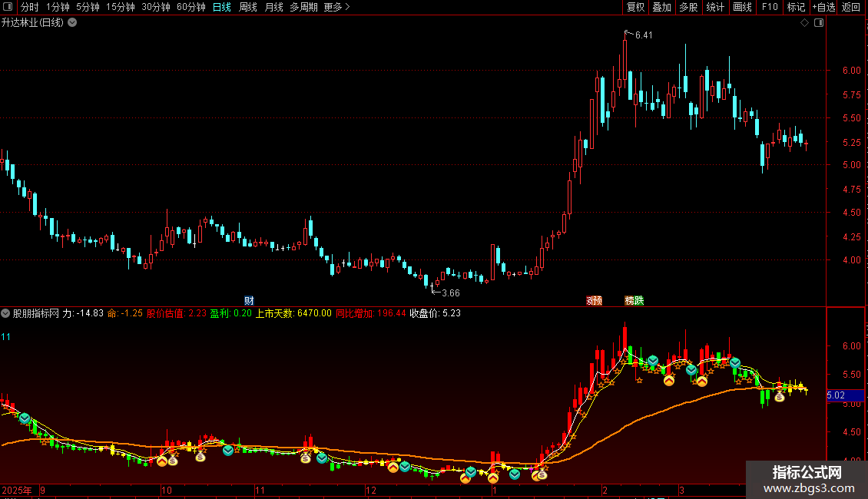Select the 15分钟 period

click(120, 7)
